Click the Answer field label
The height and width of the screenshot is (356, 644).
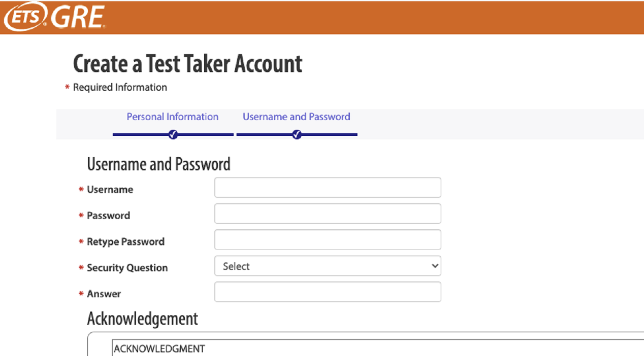coord(104,294)
